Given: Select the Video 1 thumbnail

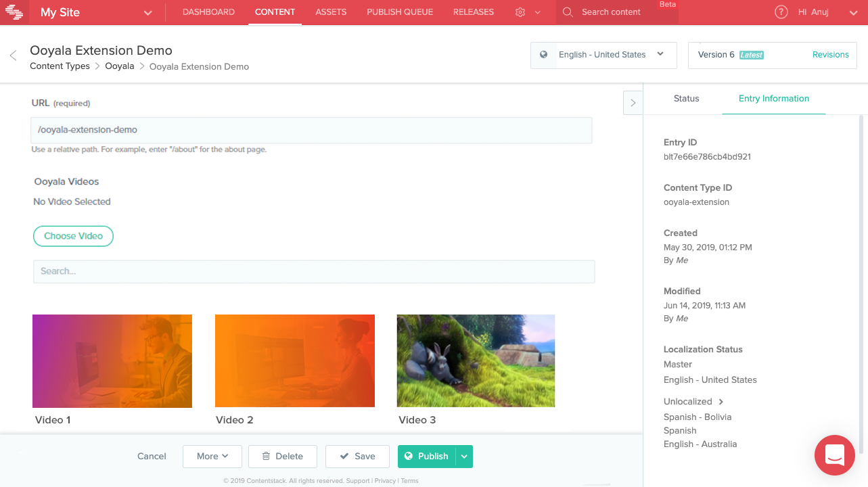Looking at the screenshot, I should 112,361.
